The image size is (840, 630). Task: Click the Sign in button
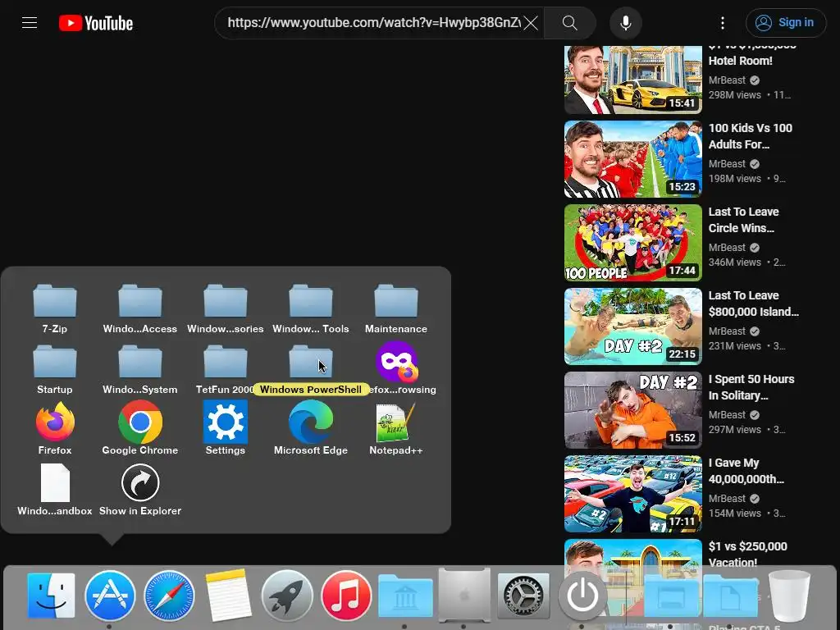pos(785,22)
